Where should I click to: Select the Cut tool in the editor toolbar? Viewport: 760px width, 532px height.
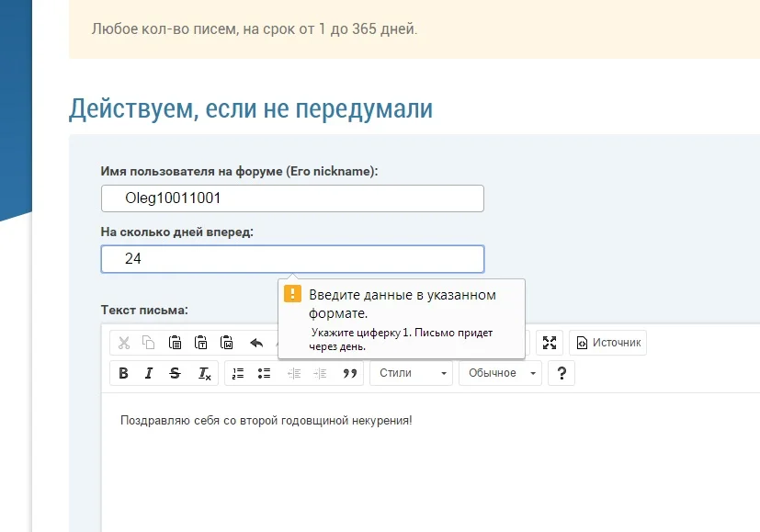coord(124,343)
